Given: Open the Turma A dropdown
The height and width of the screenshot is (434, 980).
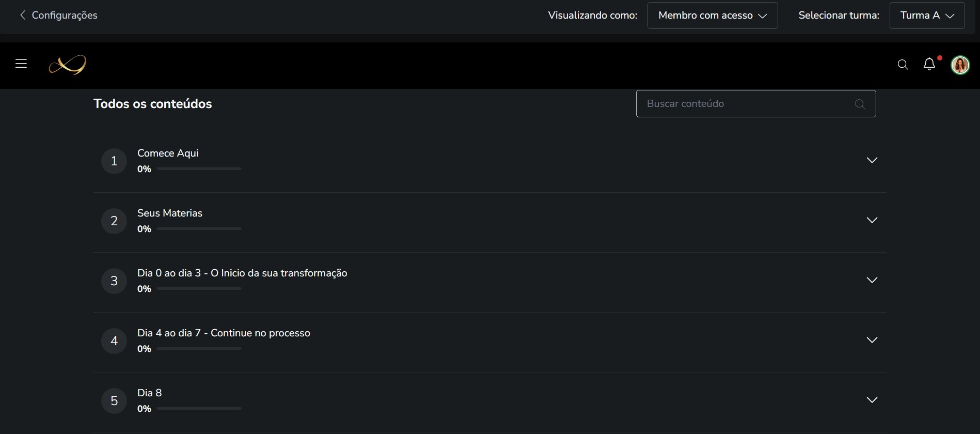Looking at the screenshot, I should click(927, 16).
